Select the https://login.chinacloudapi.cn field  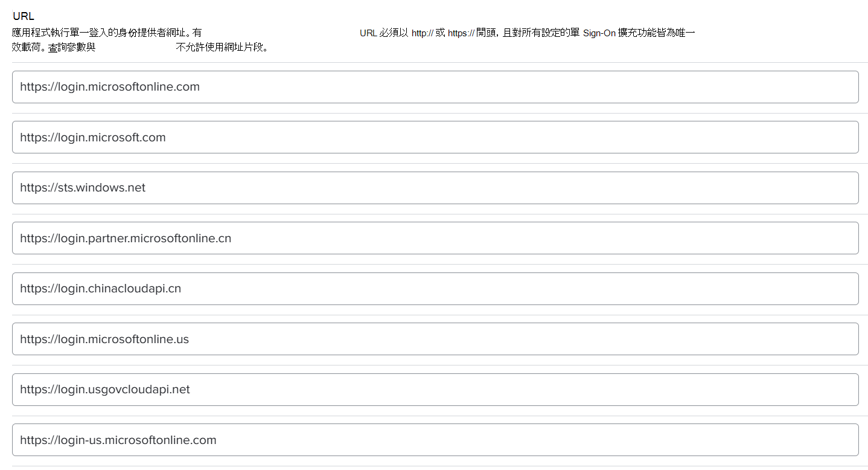tap(435, 289)
